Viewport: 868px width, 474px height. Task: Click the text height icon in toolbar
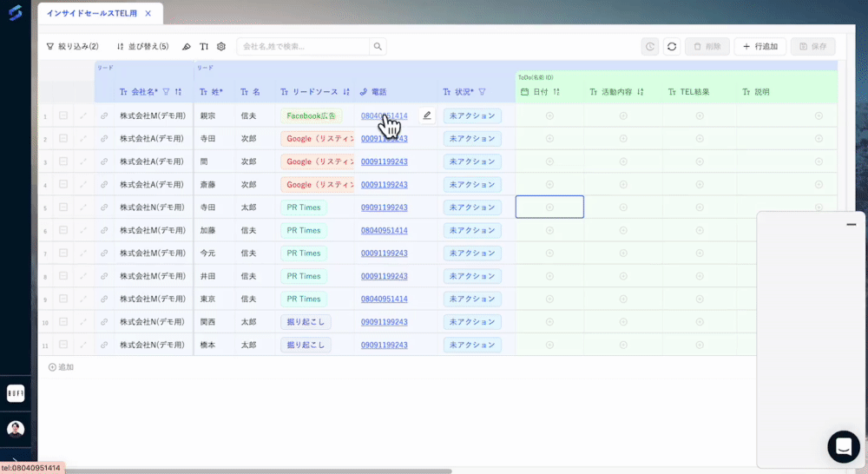204,47
